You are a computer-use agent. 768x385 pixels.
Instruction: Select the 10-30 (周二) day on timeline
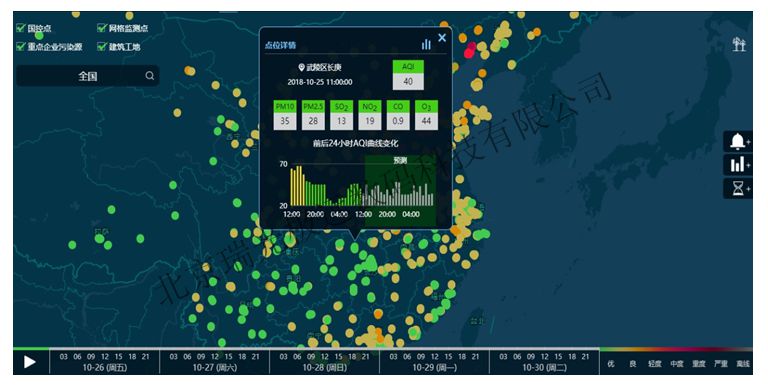[544, 367]
